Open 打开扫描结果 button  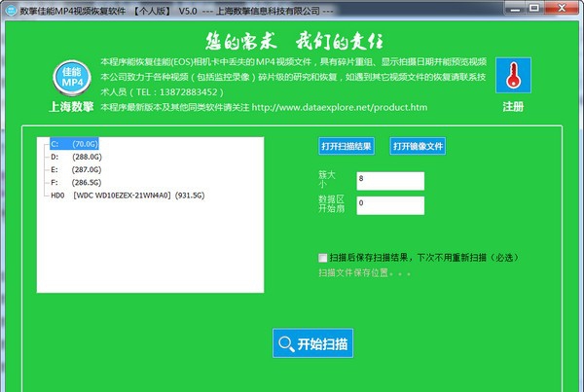click(x=347, y=146)
